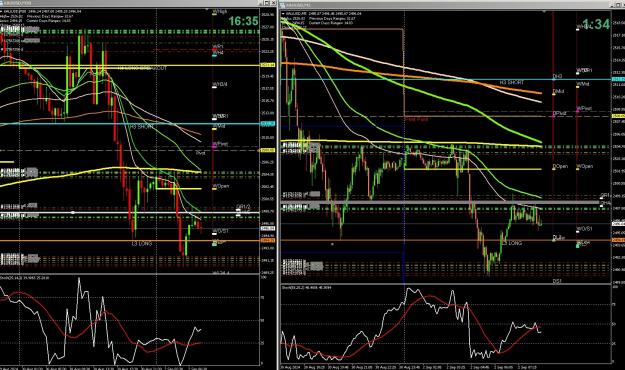Image resolution: width=625 pixels, height=370 pixels.
Task: Click the right chart's time axis
Action: coord(446,367)
